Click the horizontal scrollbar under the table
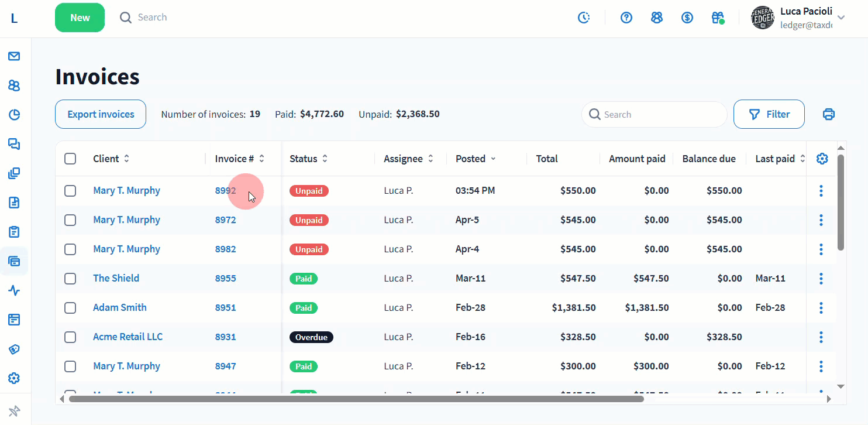This screenshot has width=868, height=425. click(356, 399)
